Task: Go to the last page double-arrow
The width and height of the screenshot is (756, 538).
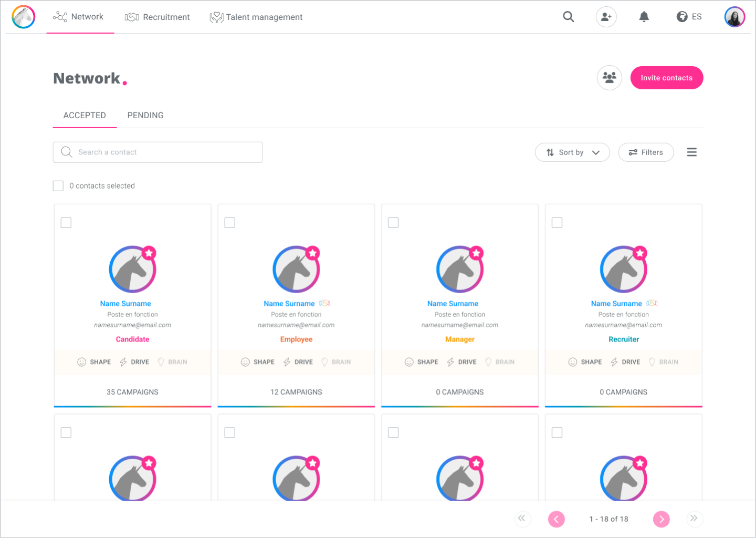Action: point(694,519)
